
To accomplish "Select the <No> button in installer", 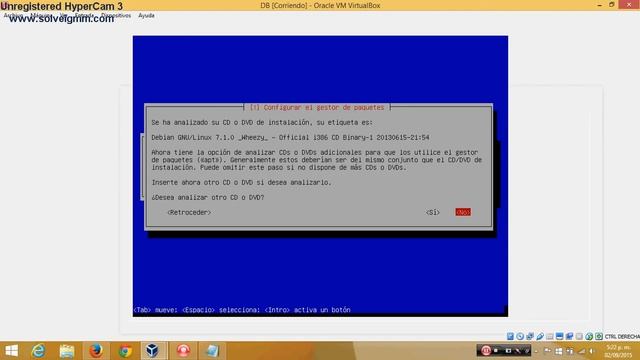I will (463, 212).
